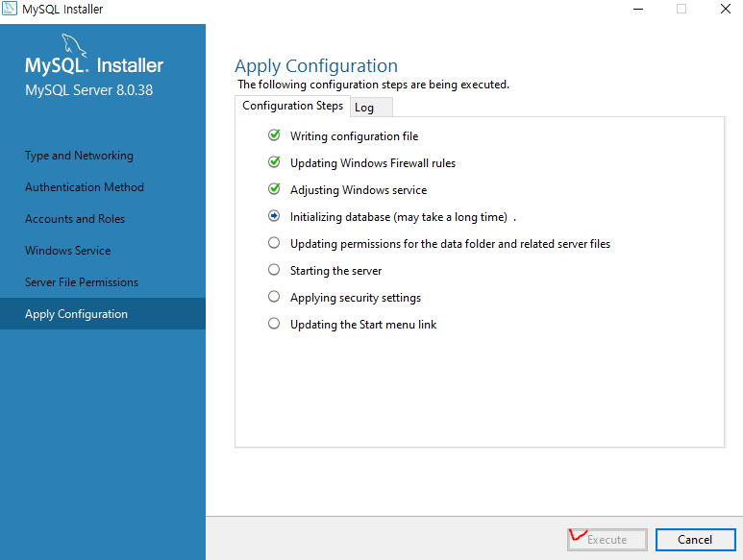This screenshot has width=743, height=560.
Task: Close the MySQL Installer window
Action: [725, 9]
